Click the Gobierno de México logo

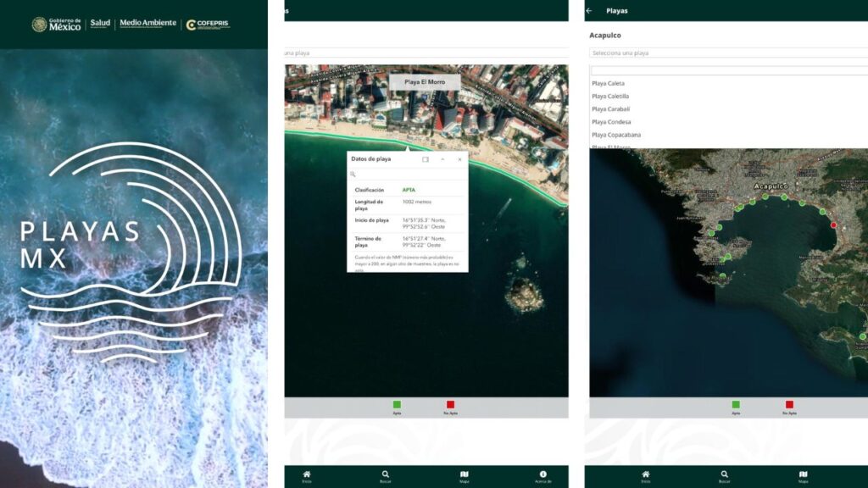point(56,25)
